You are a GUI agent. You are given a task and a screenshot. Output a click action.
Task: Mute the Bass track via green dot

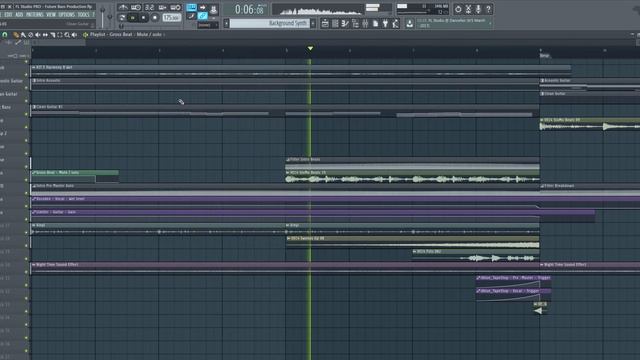pyautogui.click(x=26, y=113)
